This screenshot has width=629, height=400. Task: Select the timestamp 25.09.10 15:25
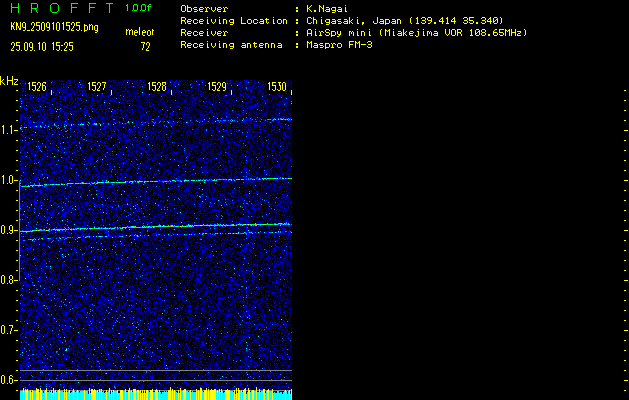[x=42, y=47]
